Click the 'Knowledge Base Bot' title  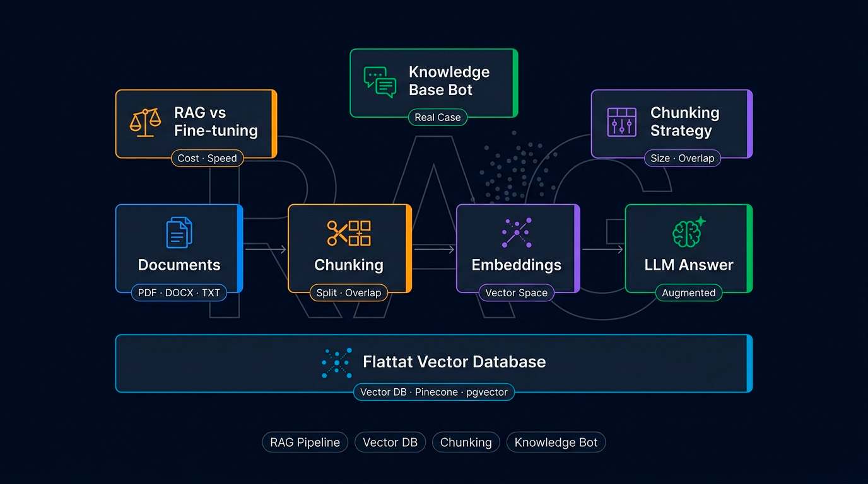point(449,81)
